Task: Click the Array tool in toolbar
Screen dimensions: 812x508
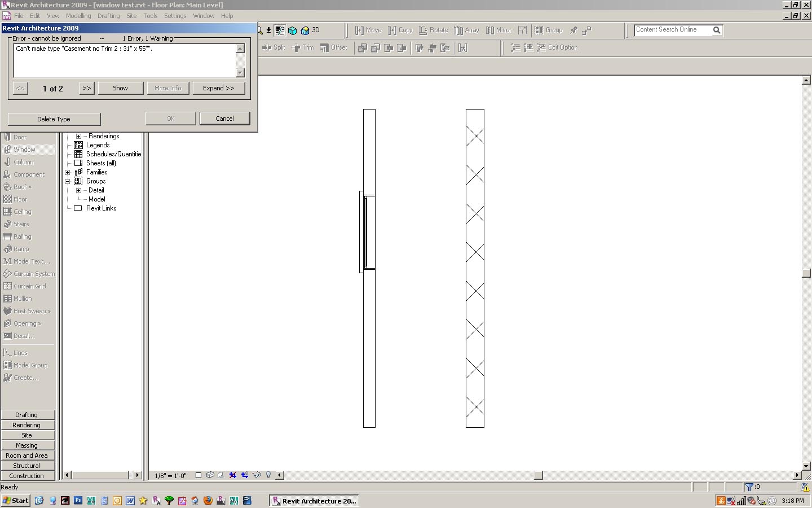Action: tap(466, 30)
